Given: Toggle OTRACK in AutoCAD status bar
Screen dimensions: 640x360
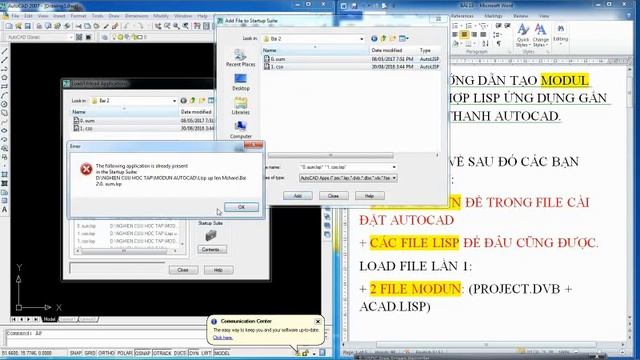Looking at the screenshot, I should [x=162, y=353].
